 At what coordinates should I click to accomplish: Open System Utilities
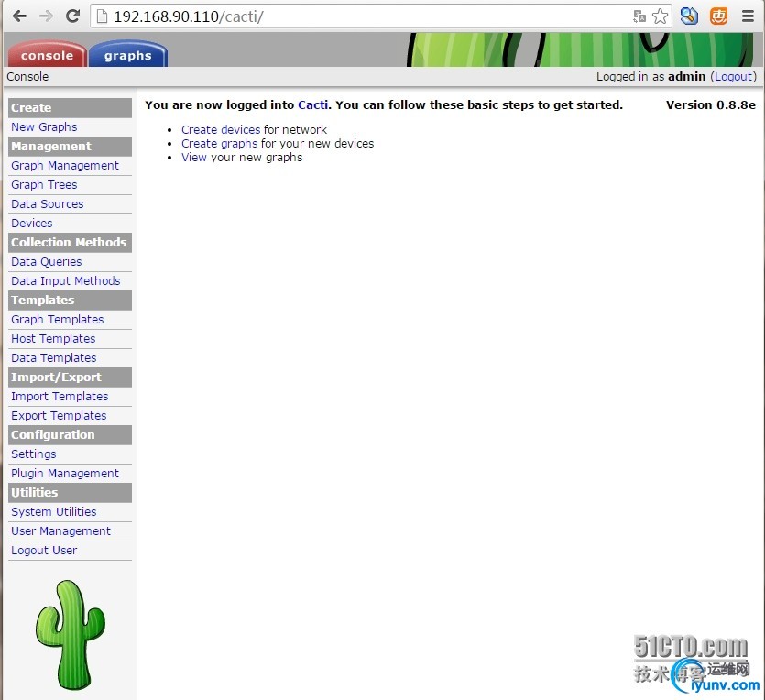click(54, 511)
